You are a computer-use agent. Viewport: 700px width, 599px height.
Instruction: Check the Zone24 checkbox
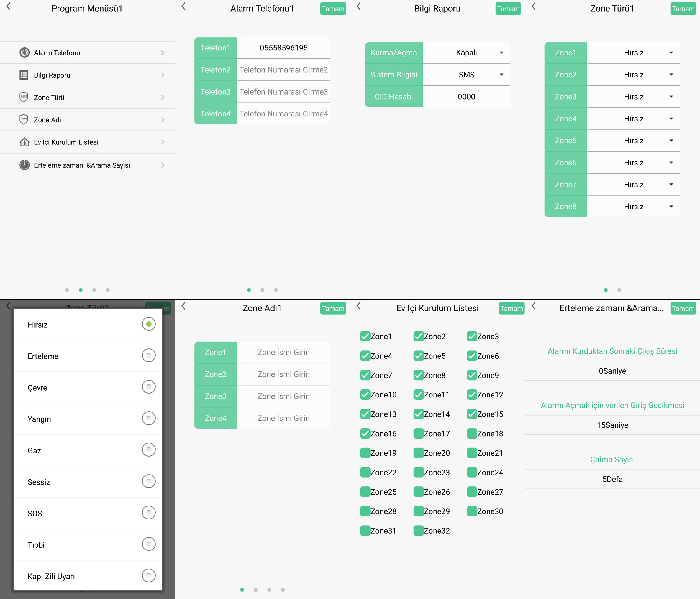[x=472, y=473]
